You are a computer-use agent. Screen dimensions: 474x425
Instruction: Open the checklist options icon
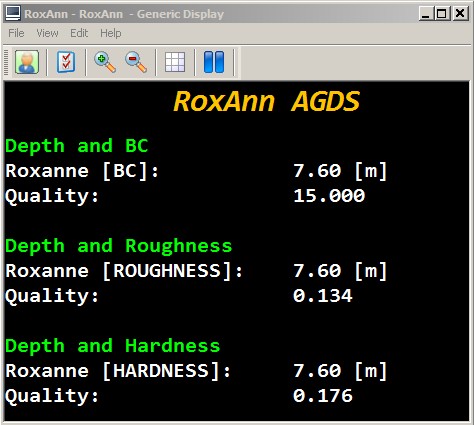(x=66, y=62)
